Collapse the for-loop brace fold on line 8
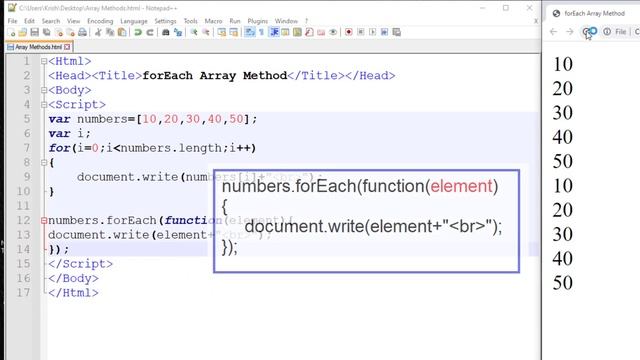This screenshot has height=360, width=640. coord(44,163)
